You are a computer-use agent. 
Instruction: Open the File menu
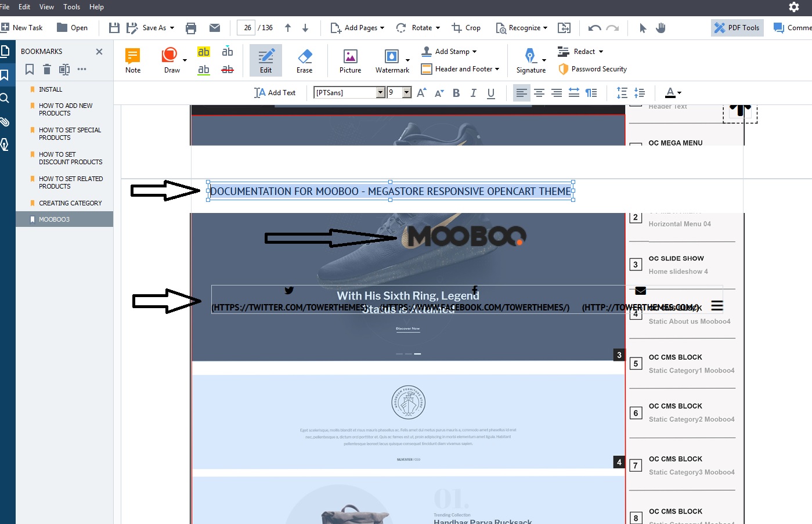pos(5,7)
